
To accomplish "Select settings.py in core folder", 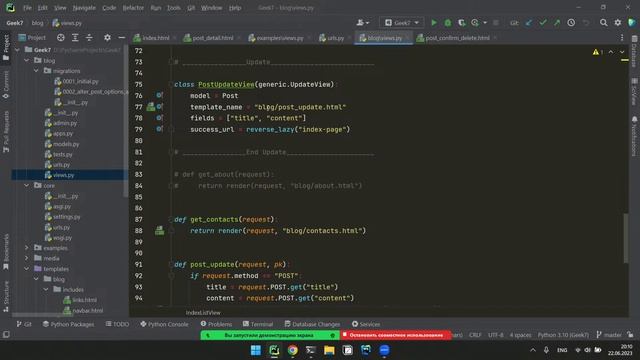I will 67,217.
